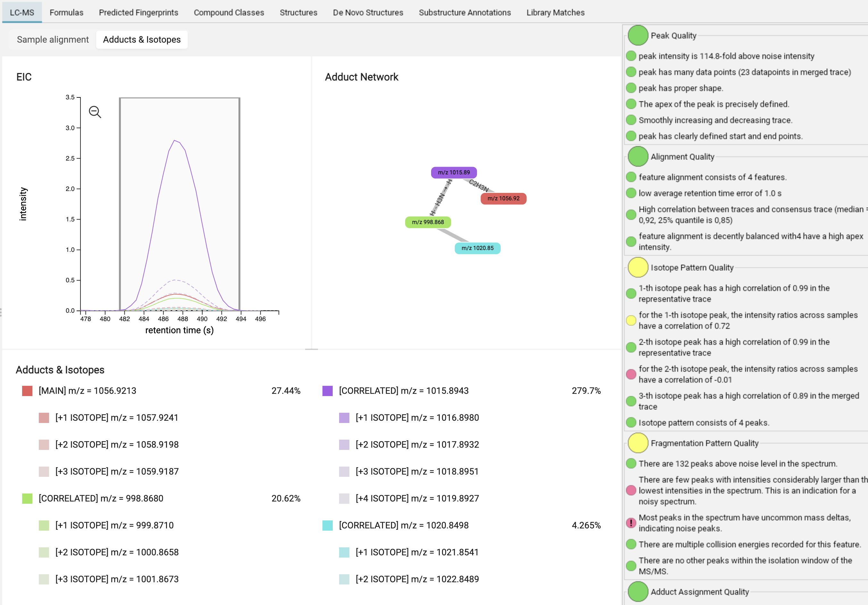This screenshot has width=868, height=605.
Task: Select the purple m/z 1015.89 network node
Action: [x=454, y=172]
